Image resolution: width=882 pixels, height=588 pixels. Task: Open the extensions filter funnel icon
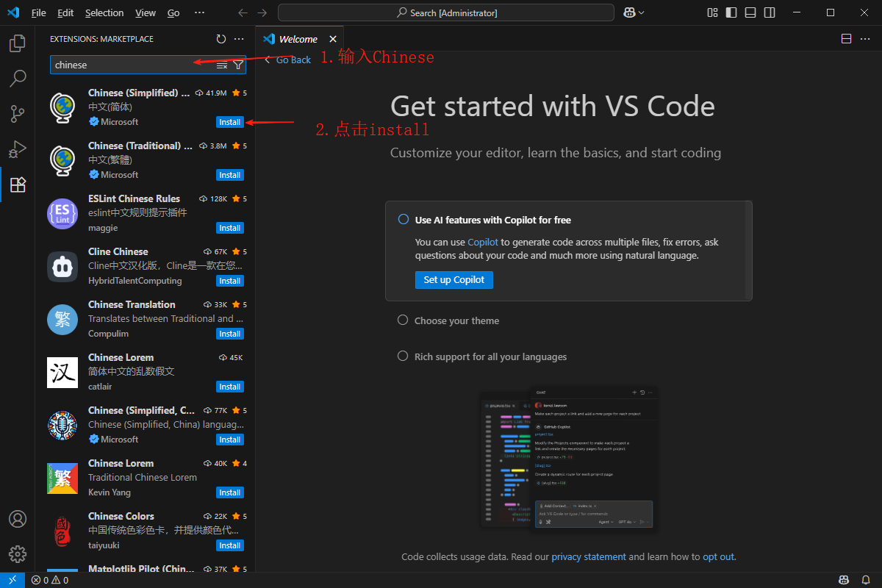238,65
